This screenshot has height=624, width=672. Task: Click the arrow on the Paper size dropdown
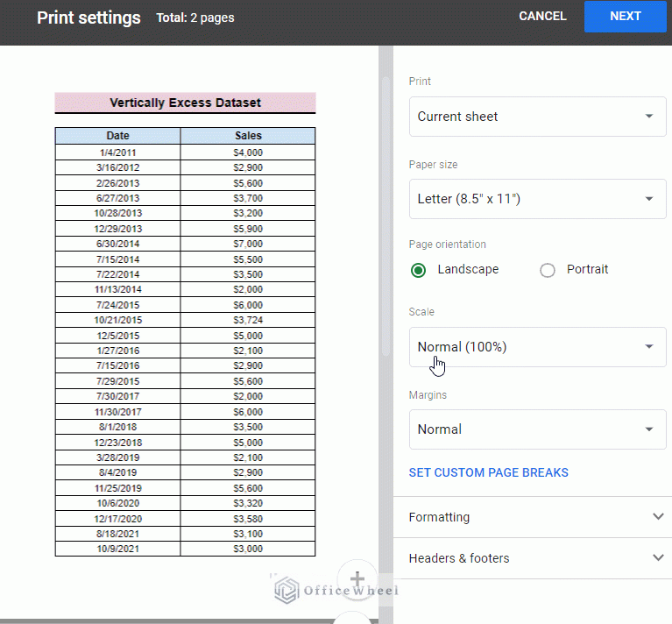click(648, 199)
